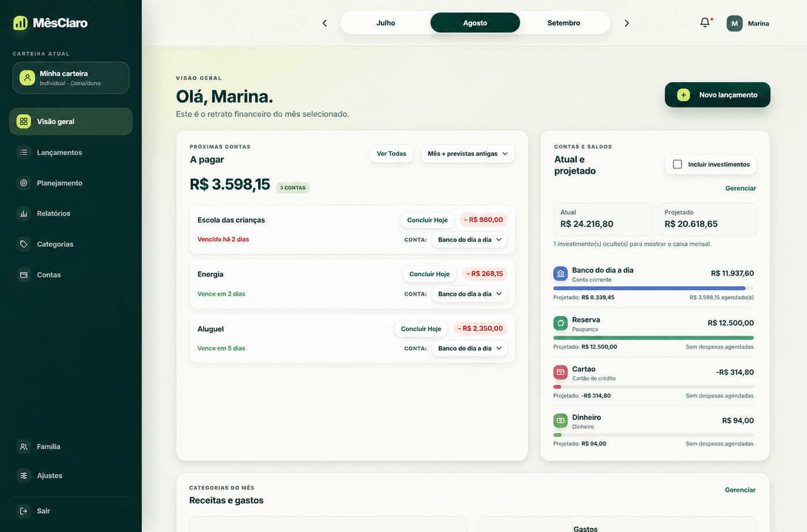The height and width of the screenshot is (532, 807).
Task: Select the Agosto month tab
Action: coord(475,23)
